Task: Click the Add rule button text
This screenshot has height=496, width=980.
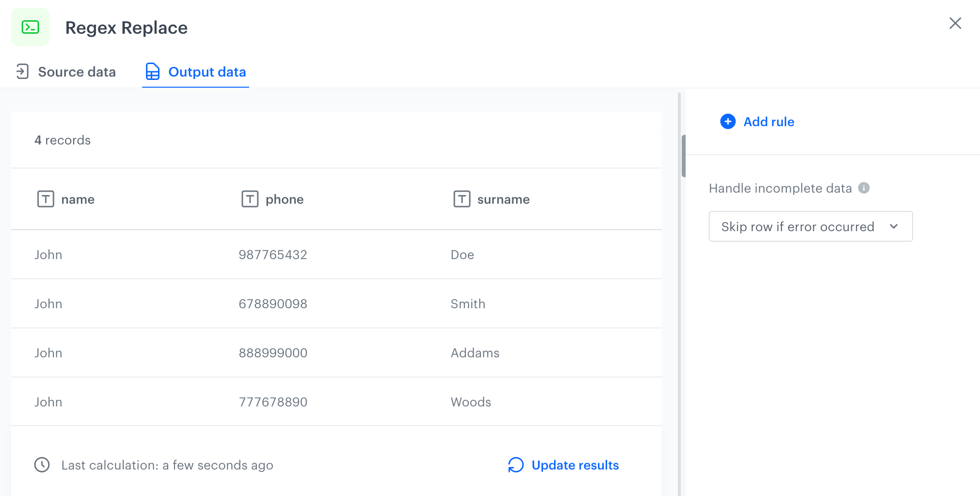Action: [768, 122]
